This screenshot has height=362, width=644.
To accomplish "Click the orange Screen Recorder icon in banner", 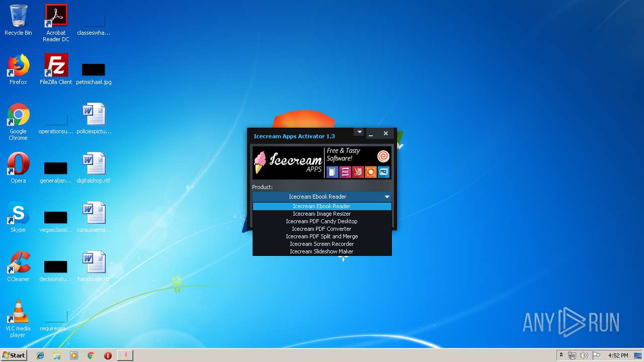I will click(370, 172).
